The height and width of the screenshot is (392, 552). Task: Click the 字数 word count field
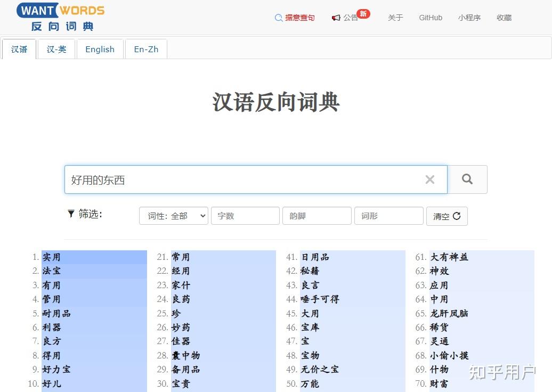point(245,216)
